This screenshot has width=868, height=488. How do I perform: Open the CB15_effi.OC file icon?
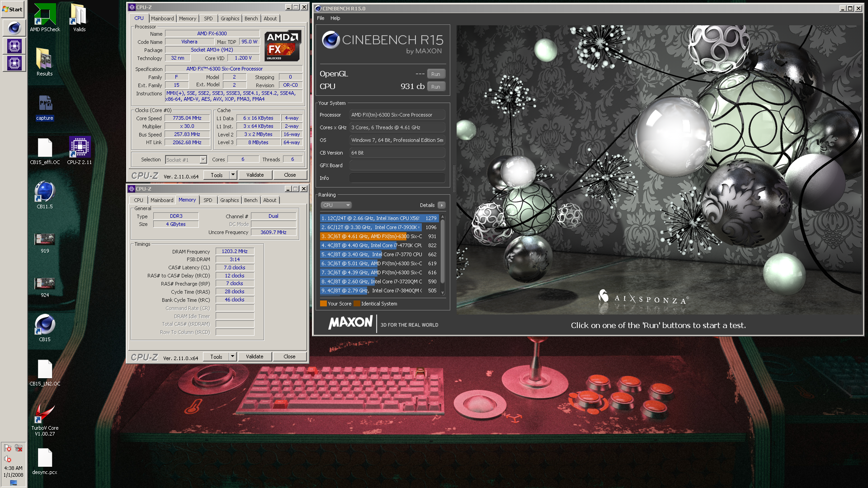45,151
